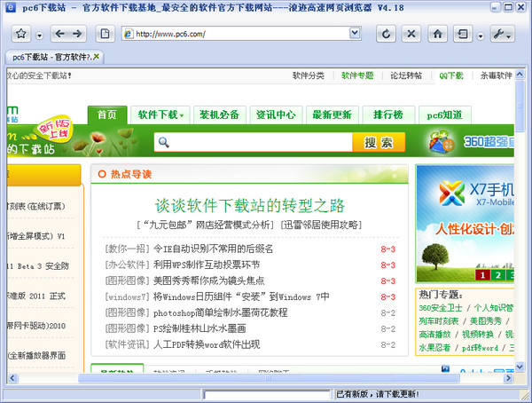Click the forward arrow button
This screenshot has height=403, width=532.
click(x=77, y=35)
